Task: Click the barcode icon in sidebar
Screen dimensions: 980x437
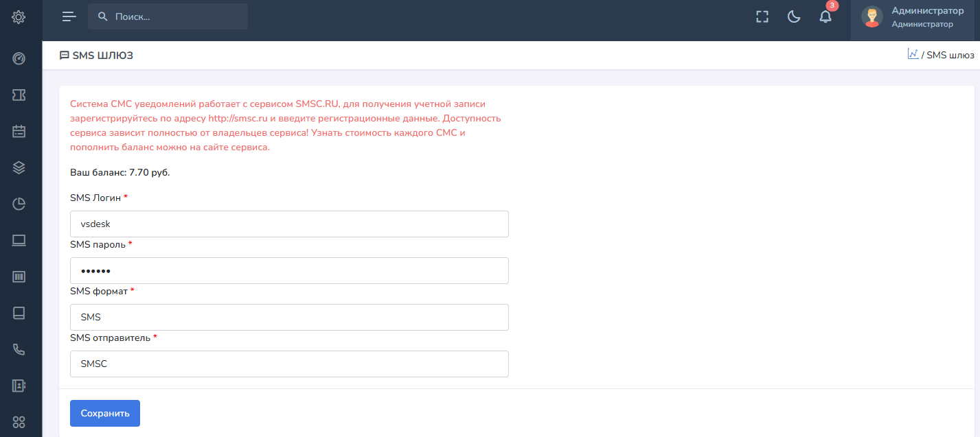Action: point(19,276)
